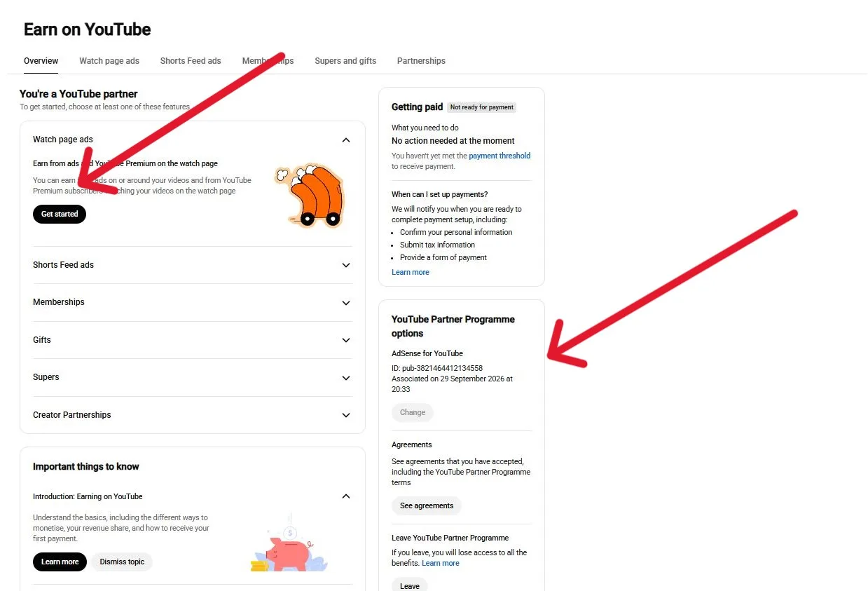The height and width of the screenshot is (591, 868).
Task: Go to Supers and gifts tab
Action: pos(345,61)
